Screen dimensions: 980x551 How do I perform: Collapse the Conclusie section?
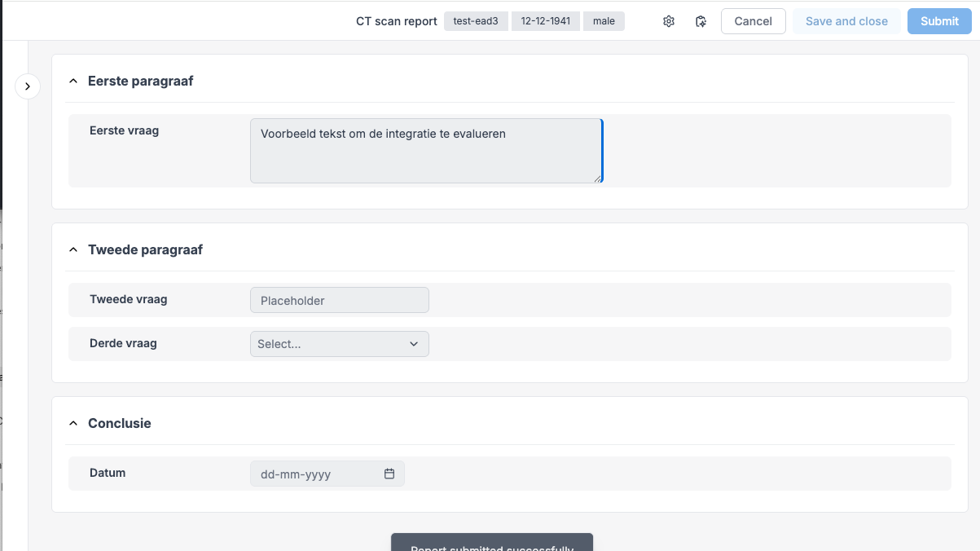pos(73,424)
